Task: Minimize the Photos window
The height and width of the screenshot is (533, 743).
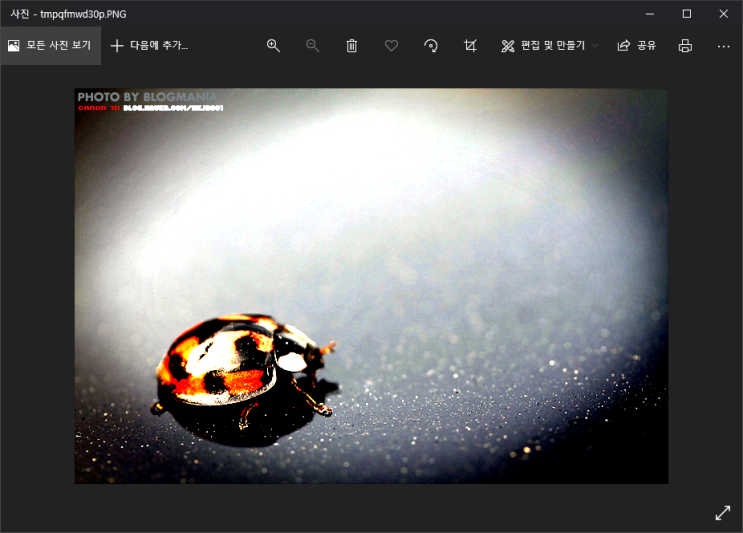Action: (650, 14)
